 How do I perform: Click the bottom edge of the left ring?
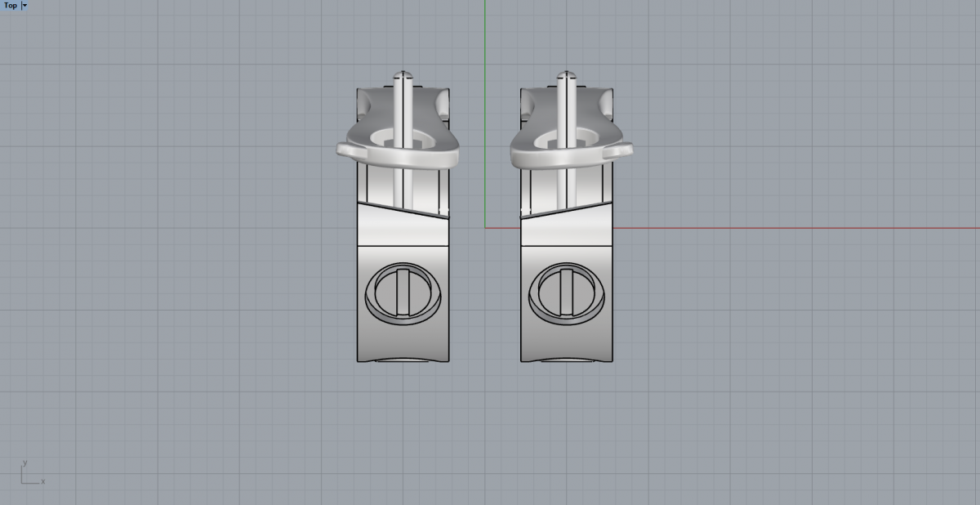(x=403, y=360)
